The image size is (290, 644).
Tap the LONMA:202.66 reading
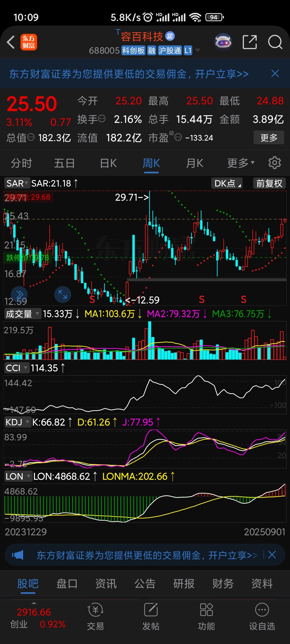135,476
